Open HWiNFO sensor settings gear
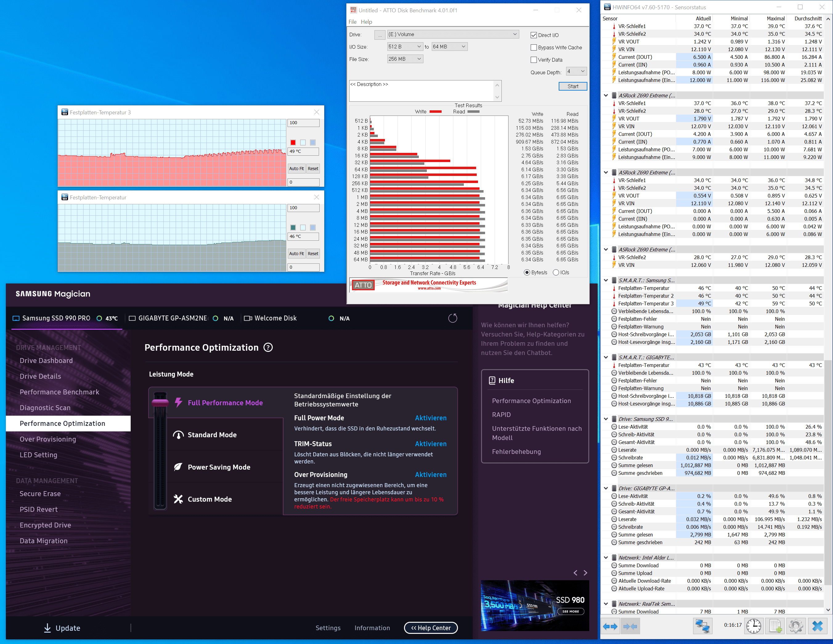The height and width of the screenshot is (644, 833). pos(796,626)
